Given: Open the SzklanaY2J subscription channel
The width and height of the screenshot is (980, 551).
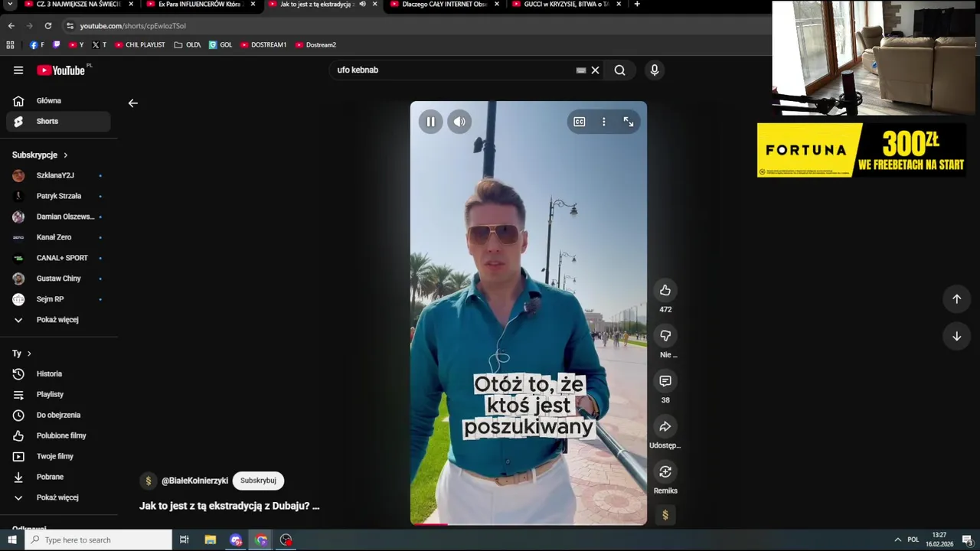Looking at the screenshot, I should click(x=58, y=176).
